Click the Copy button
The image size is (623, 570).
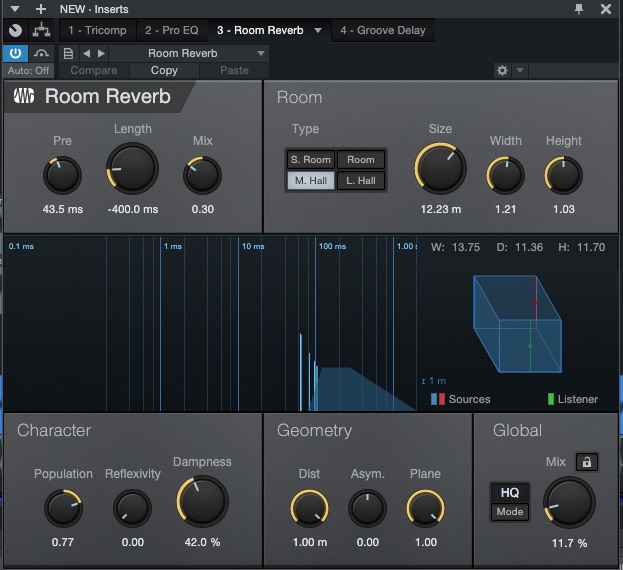coord(164,70)
